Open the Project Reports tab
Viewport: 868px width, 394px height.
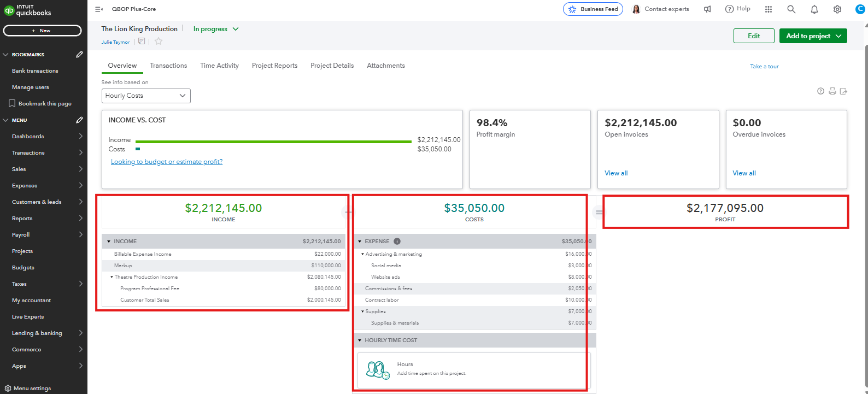coord(274,66)
